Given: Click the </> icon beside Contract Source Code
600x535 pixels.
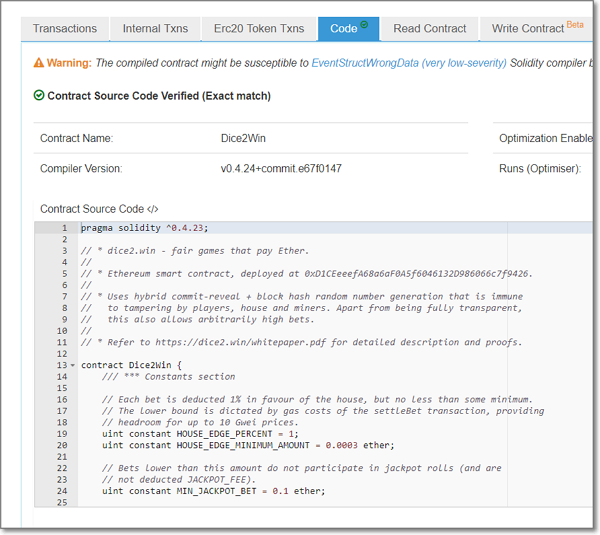Looking at the screenshot, I should pos(153,209).
